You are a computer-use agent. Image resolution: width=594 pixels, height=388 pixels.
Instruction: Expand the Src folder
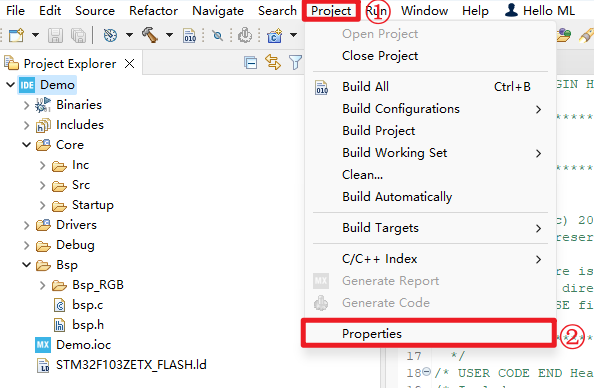coord(42,185)
